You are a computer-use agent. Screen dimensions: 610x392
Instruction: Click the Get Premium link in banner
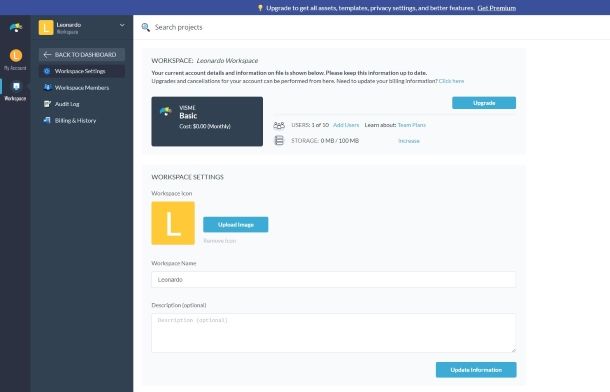(497, 8)
